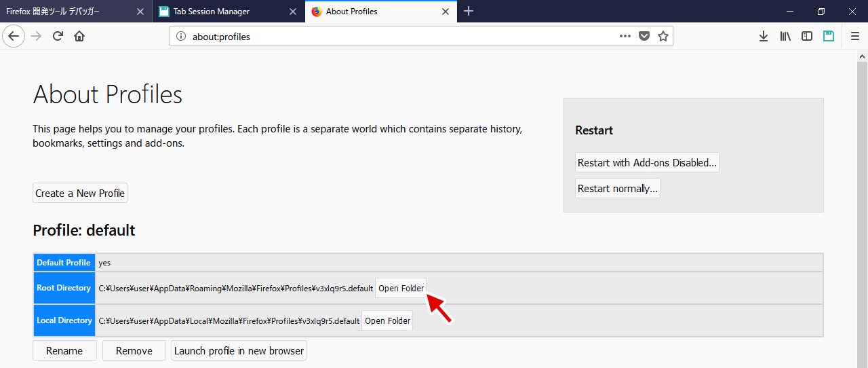Click the 'yes' default profile value
The width and height of the screenshot is (868, 368).
click(x=104, y=263)
